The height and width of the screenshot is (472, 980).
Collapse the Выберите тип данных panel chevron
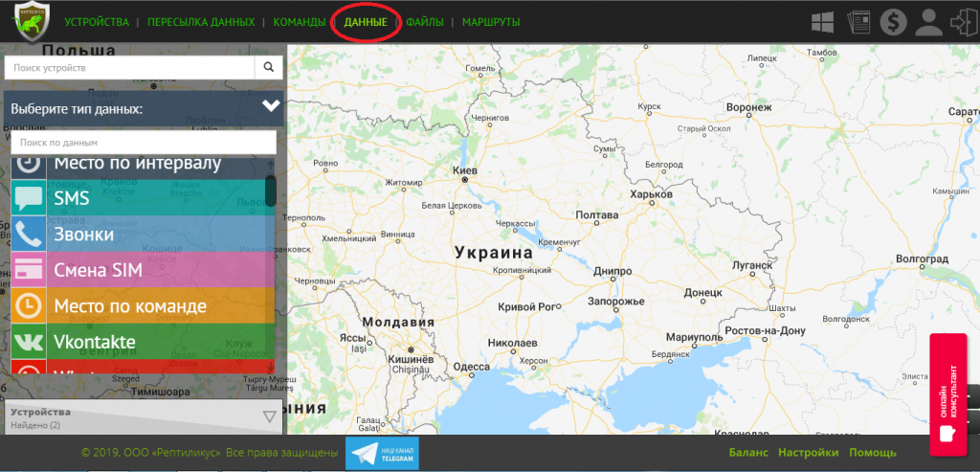[x=271, y=105]
